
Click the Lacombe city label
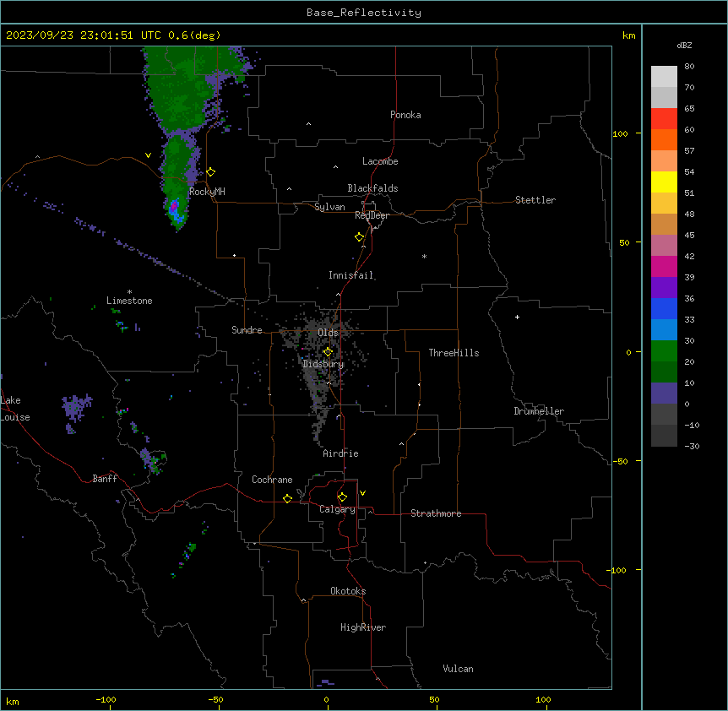tap(380, 161)
